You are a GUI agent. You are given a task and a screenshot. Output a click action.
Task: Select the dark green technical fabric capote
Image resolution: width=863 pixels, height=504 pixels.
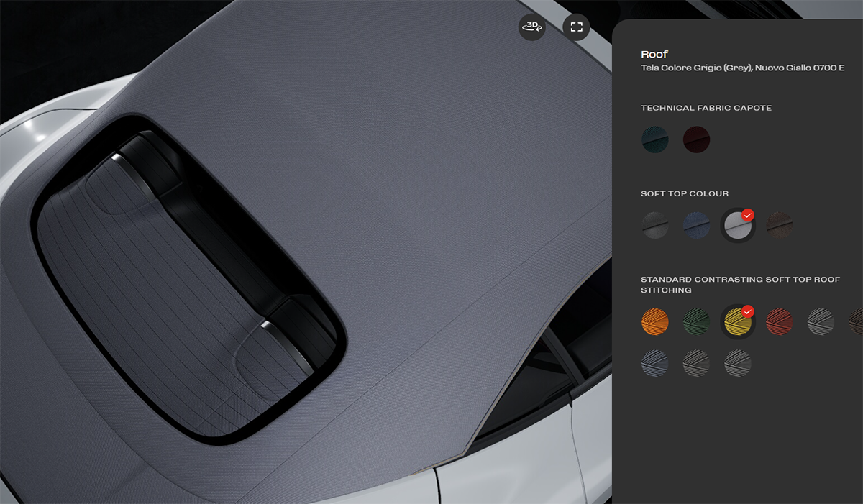click(655, 139)
